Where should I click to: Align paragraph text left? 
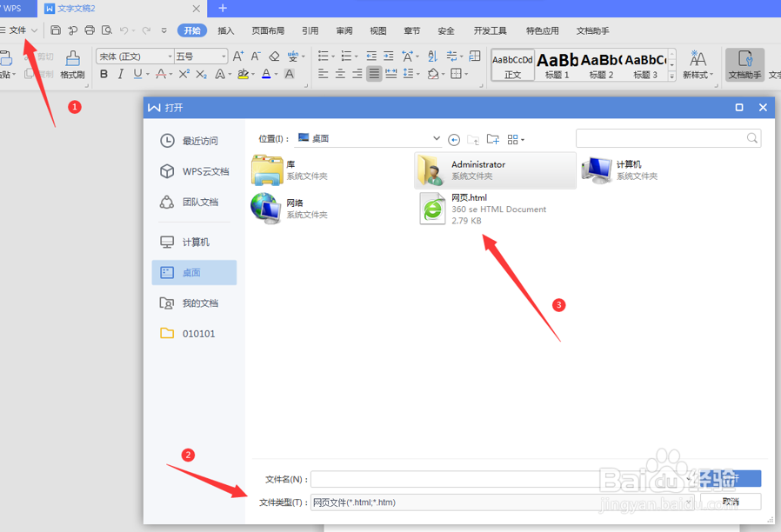[323, 74]
